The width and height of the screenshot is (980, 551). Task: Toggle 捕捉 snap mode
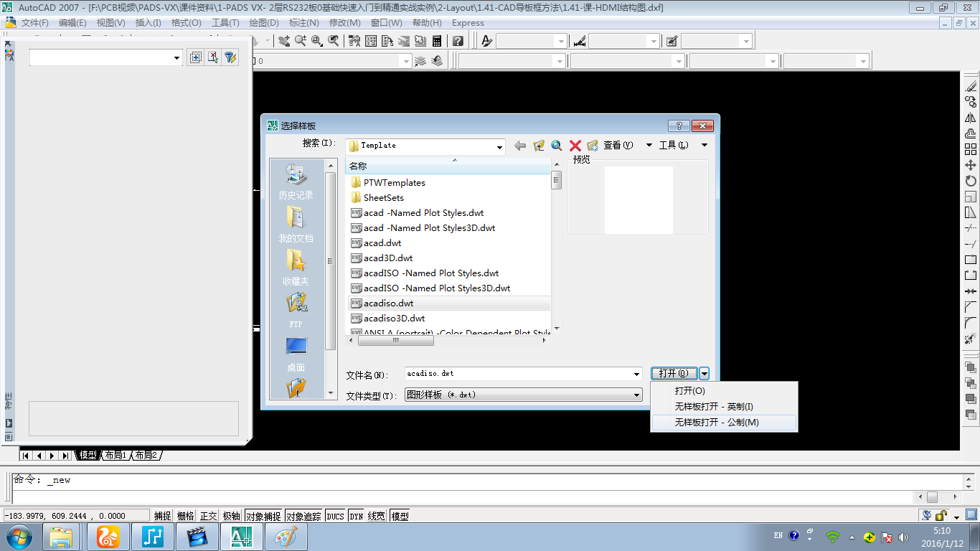tap(163, 516)
